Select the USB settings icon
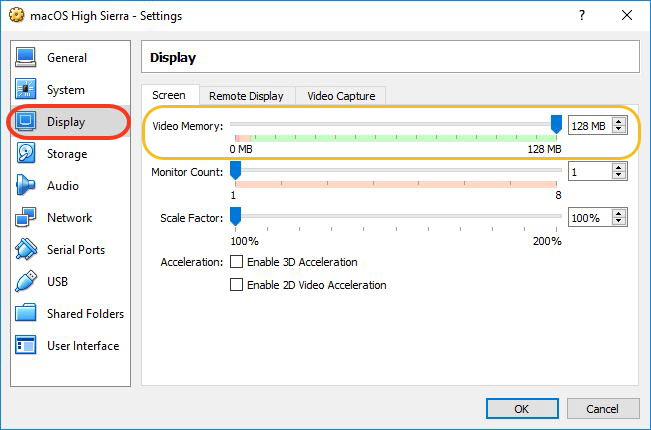Screen dimensions: 651x430 point(26,282)
